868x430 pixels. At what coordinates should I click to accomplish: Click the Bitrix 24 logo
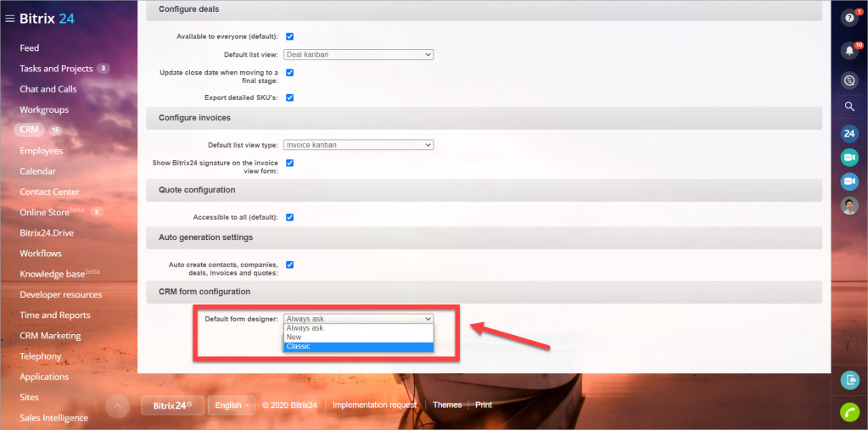[47, 19]
